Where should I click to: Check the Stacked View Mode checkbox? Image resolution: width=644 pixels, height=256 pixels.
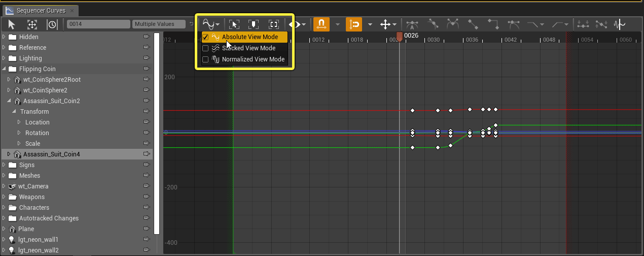205,48
